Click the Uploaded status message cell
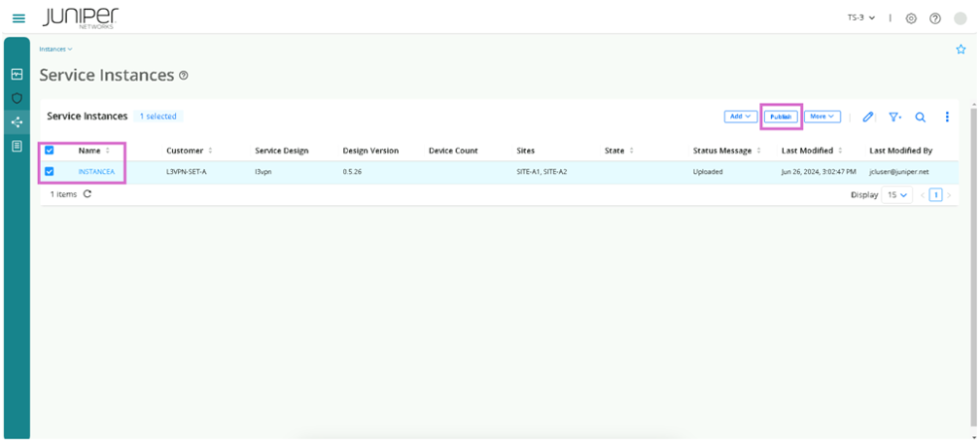980x445 pixels. coord(708,171)
